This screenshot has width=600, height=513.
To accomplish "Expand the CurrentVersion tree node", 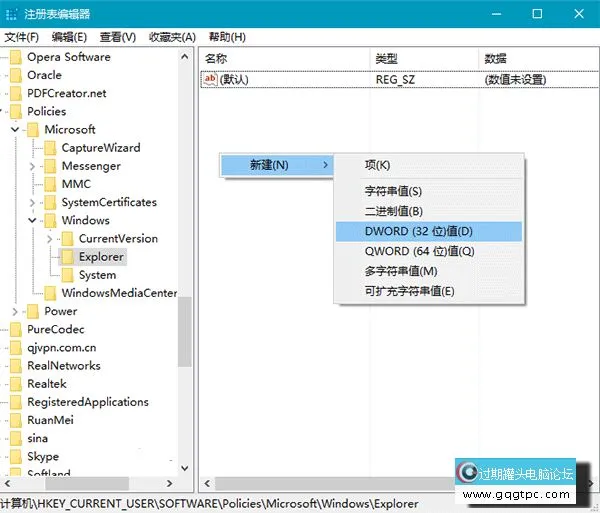I will point(49,239).
